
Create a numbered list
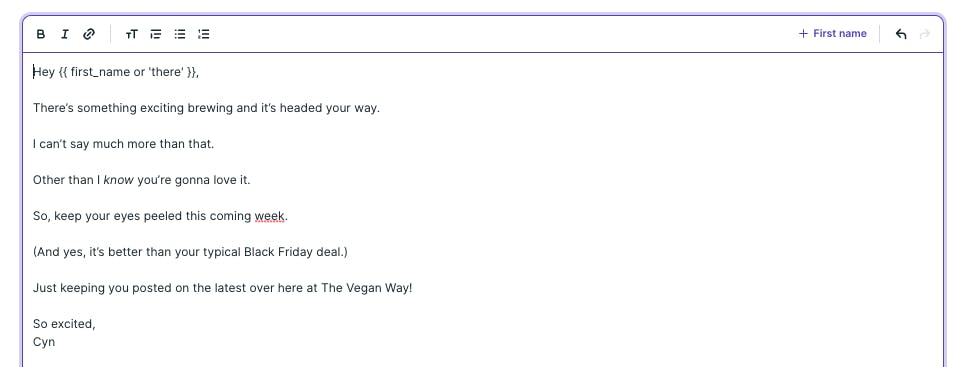point(204,34)
